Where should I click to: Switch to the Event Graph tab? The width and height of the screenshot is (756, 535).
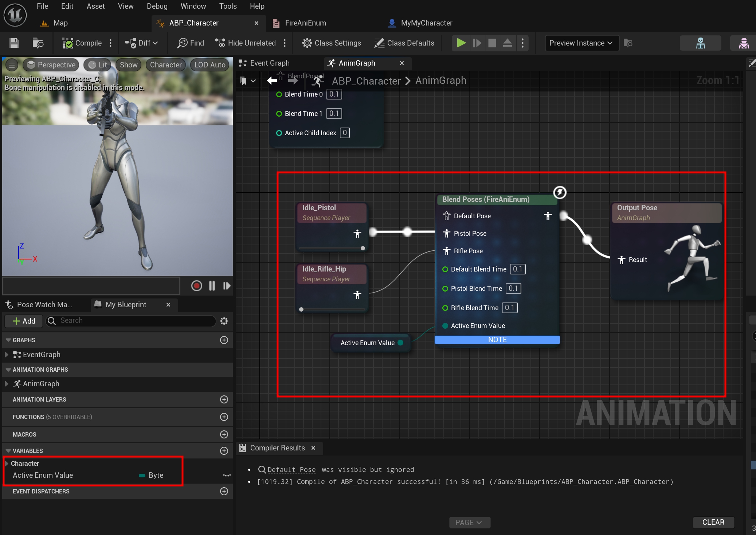coord(270,63)
